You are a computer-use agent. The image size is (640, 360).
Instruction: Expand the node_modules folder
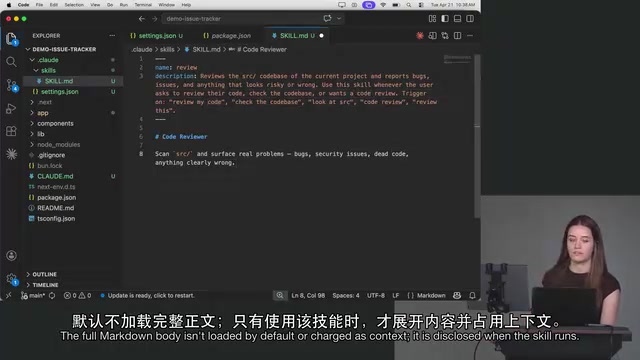[58, 144]
